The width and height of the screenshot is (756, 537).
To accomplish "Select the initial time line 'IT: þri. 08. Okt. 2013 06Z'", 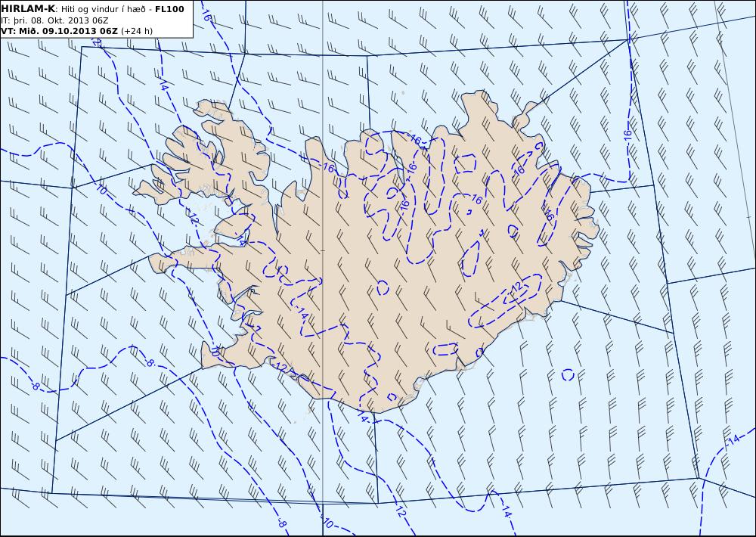I will tap(54, 20).
